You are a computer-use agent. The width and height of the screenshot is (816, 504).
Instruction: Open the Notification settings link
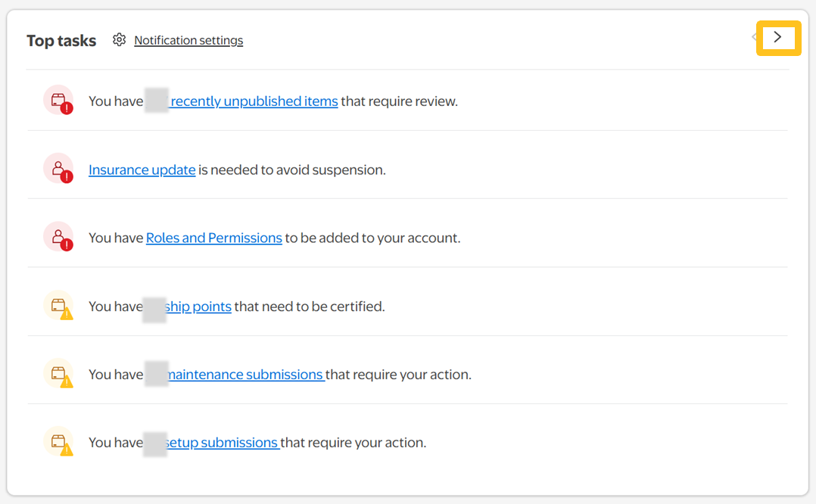pyautogui.click(x=188, y=40)
